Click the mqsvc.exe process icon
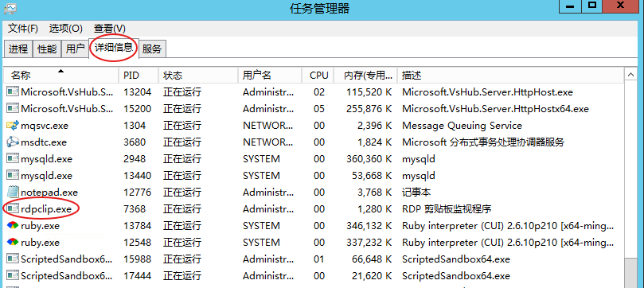 point(13,126)
